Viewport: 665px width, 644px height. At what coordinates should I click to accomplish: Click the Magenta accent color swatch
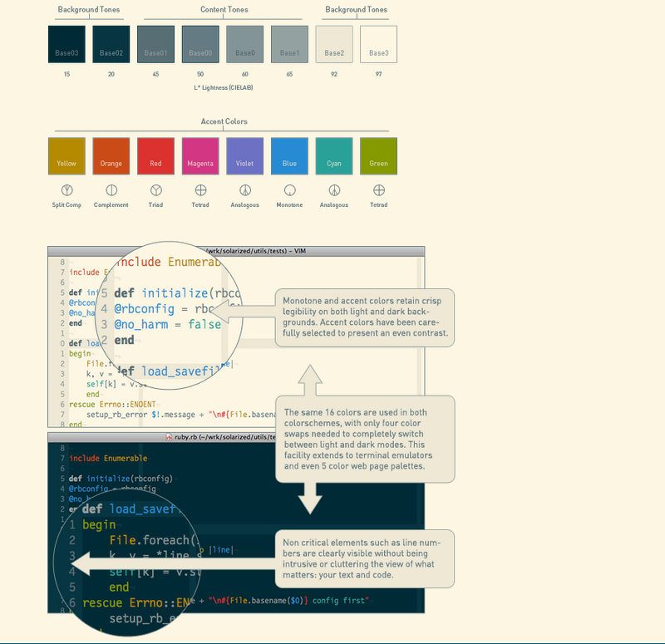(200, 155)
